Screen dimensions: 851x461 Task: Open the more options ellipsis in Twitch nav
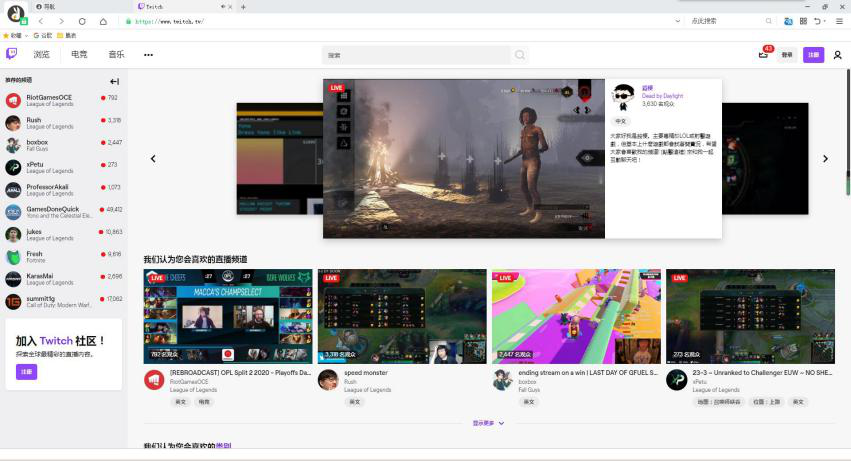(x=148, y=55)
